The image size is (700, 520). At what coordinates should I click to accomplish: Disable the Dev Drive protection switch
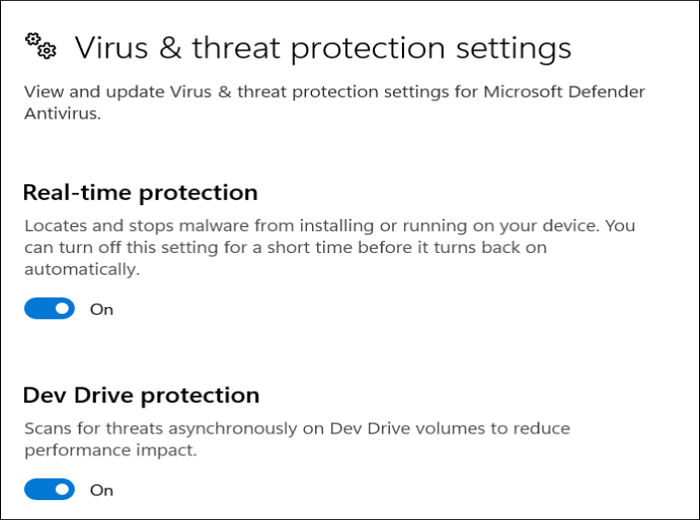pos(50,490)
